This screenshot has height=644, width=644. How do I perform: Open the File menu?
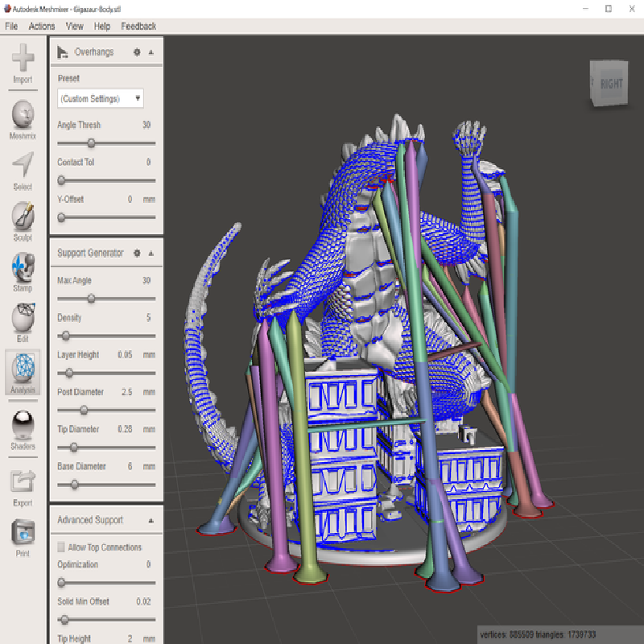tap(11, 27)
